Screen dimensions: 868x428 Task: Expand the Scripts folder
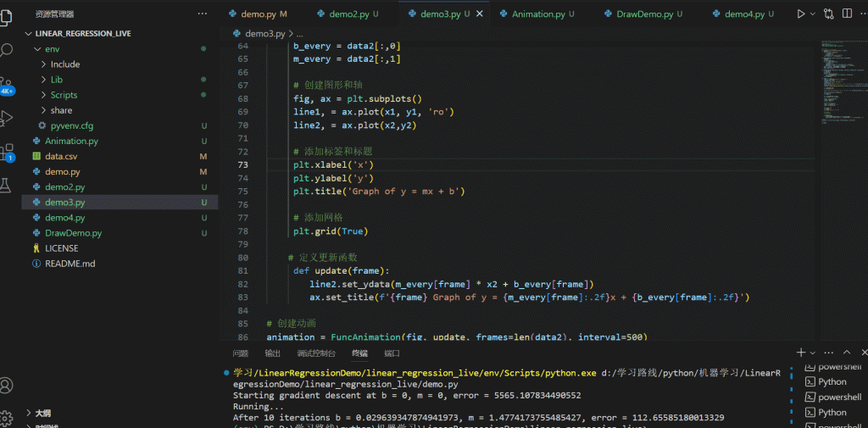pos(64,95)
